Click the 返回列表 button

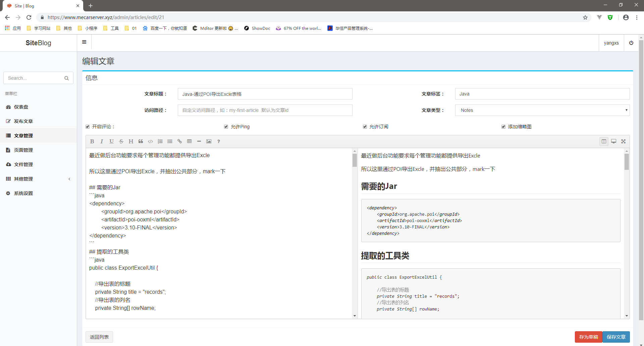click(x=99, y=337)
